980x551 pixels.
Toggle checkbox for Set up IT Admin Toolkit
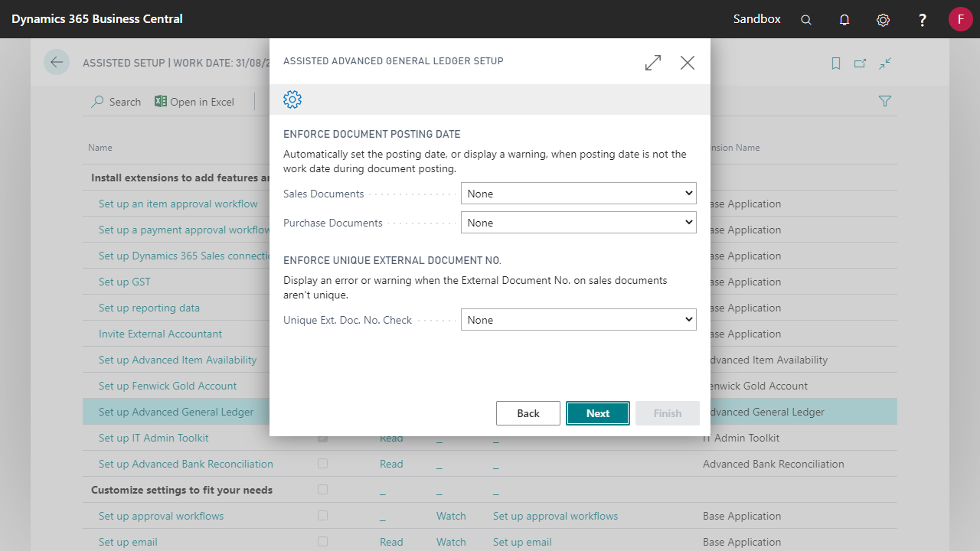click(322, 438)
